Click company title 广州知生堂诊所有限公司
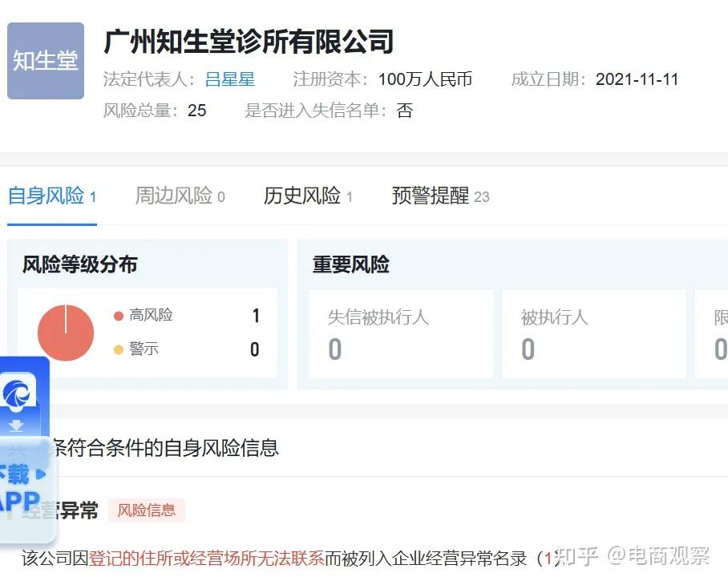Viewport: 728px width, 585px height. coord(249,42)
